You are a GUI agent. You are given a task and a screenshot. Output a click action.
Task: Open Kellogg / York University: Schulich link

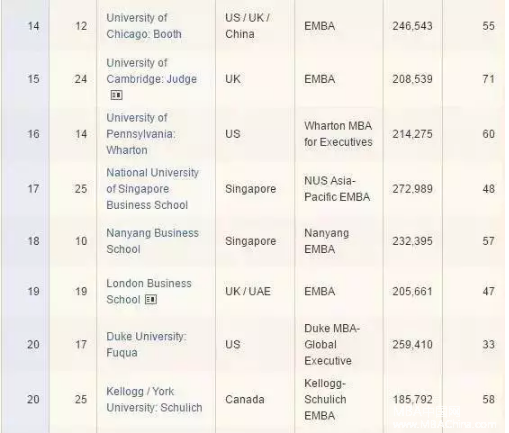click(154, 399)
